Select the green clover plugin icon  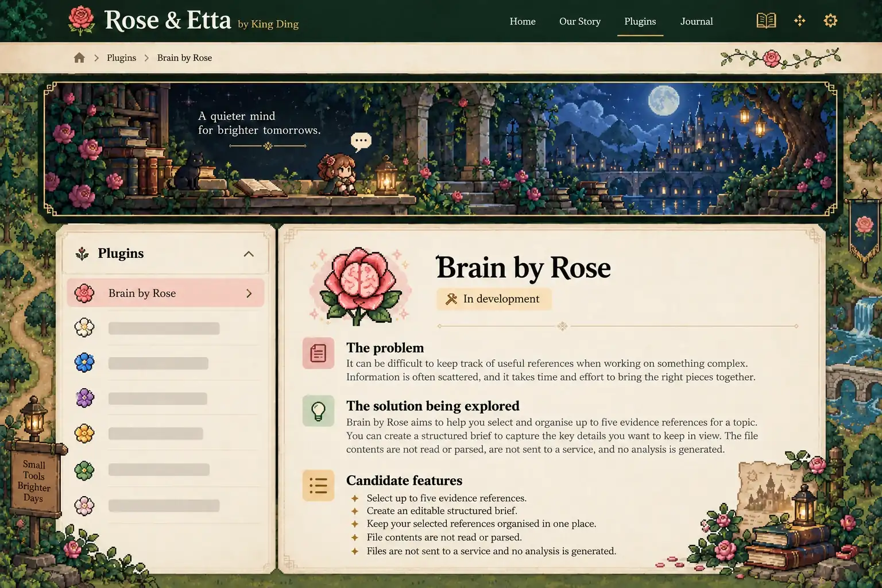(84, 470)
